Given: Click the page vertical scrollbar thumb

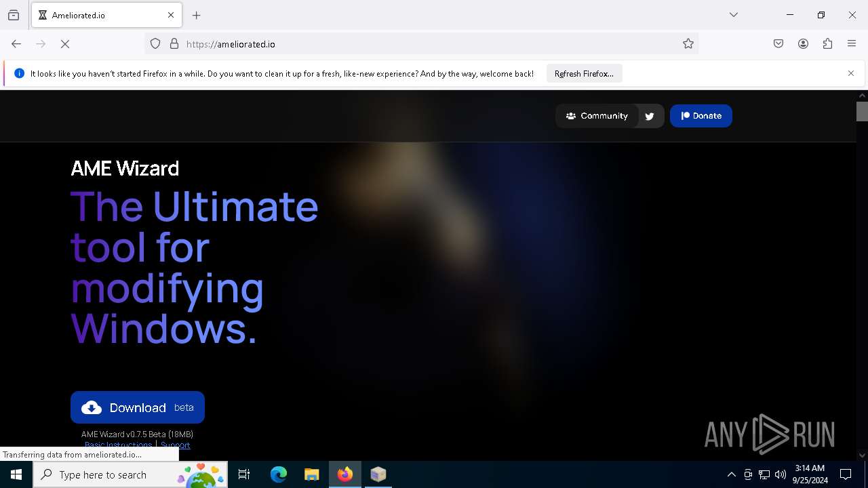Looking at the screenshot, I should [862, 112].
